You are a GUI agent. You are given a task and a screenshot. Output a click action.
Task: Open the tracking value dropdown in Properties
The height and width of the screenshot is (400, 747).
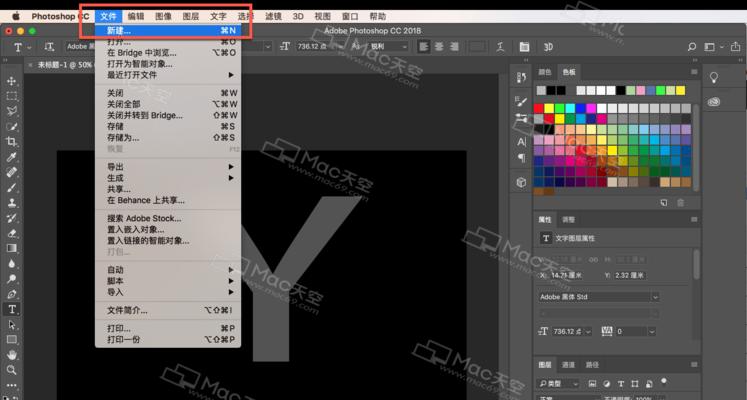[652, 331]
